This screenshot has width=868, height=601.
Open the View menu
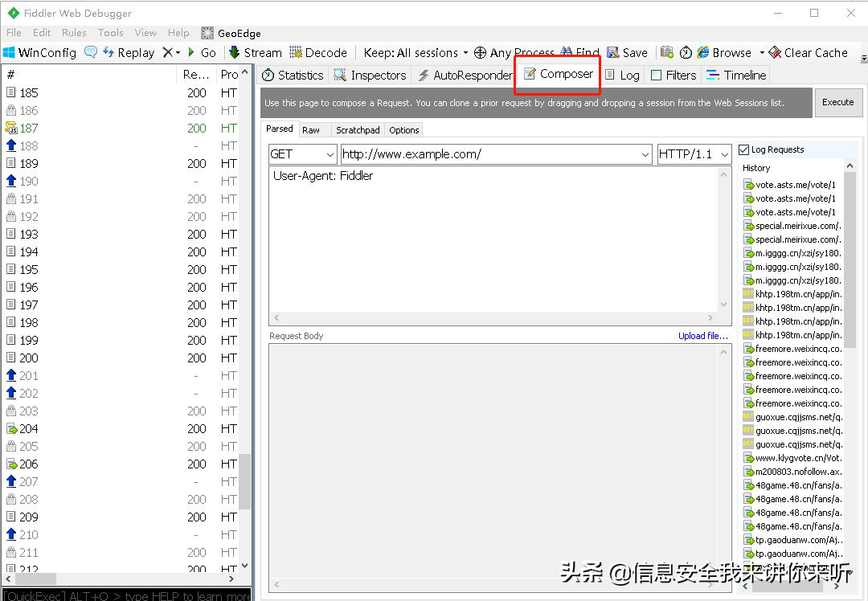click(x=145, y=33)
